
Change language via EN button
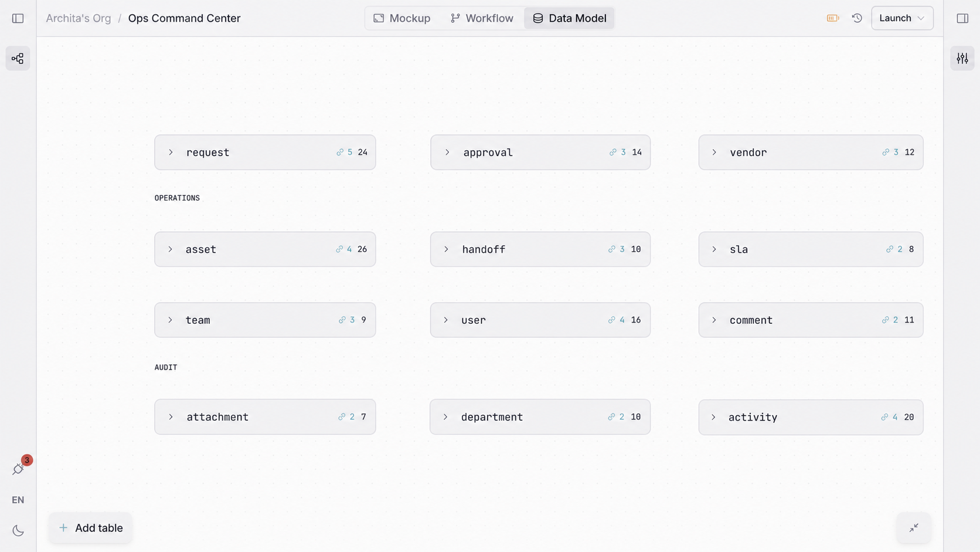[x=18, y=500]
